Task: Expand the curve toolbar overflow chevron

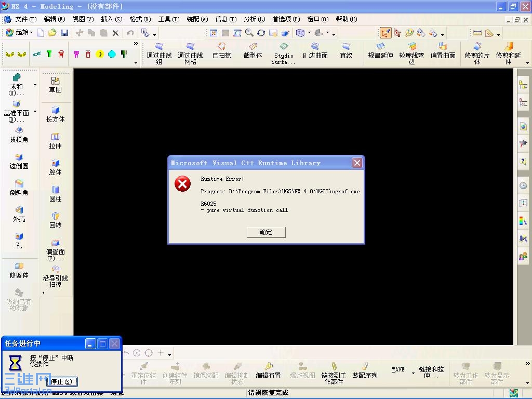Action: (136, 44)
